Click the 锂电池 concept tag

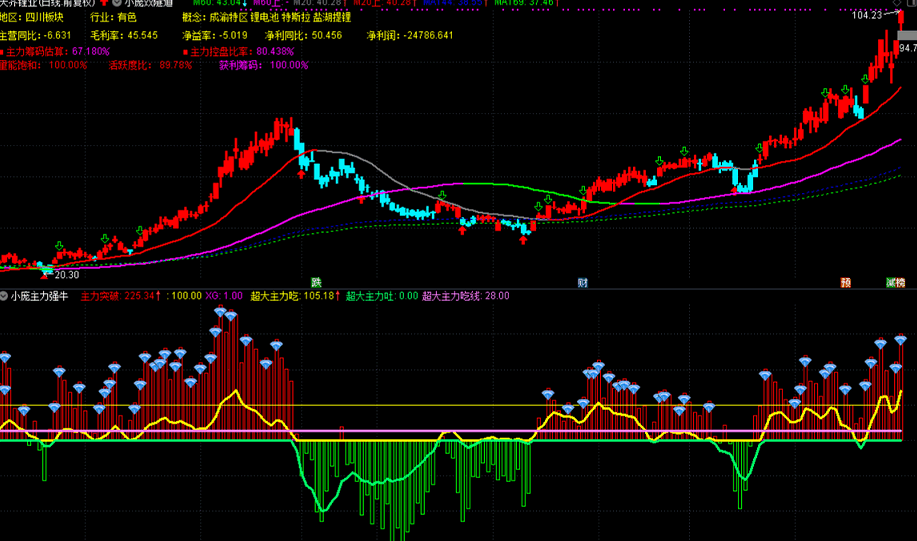(264, 18)
